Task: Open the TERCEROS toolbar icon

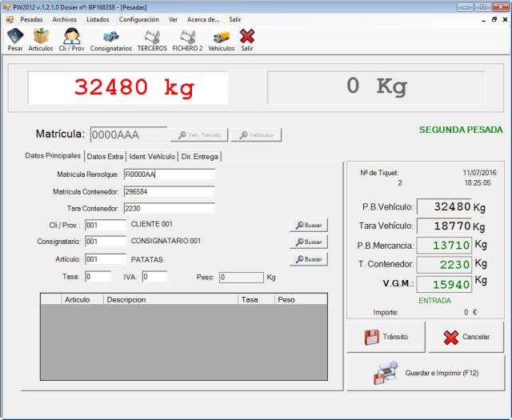Action: click(152, 39)
